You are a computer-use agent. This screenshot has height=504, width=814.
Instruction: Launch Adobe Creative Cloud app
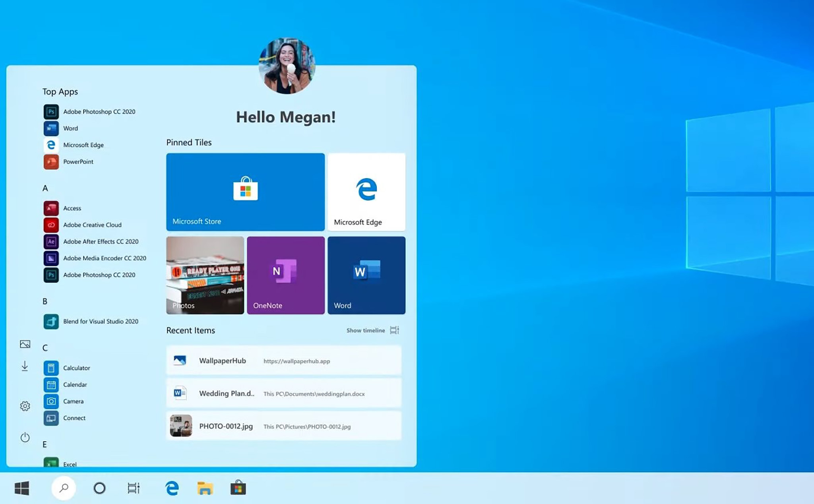(x=83, y=225)
